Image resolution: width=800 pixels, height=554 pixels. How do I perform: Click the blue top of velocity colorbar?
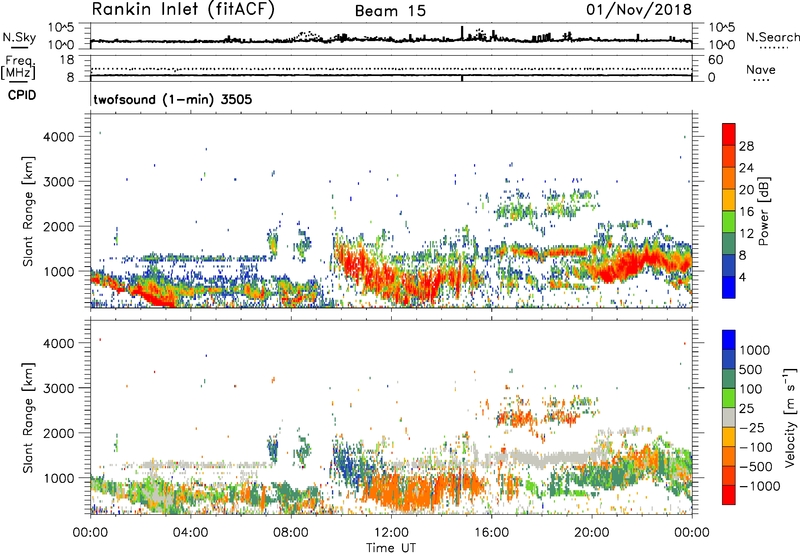(729, 340)
